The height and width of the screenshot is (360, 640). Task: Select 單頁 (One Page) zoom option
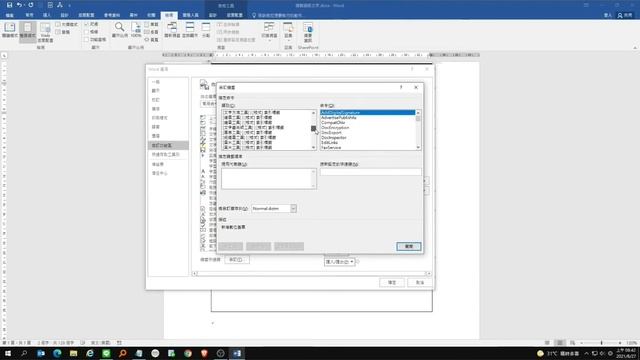[151, 24]
